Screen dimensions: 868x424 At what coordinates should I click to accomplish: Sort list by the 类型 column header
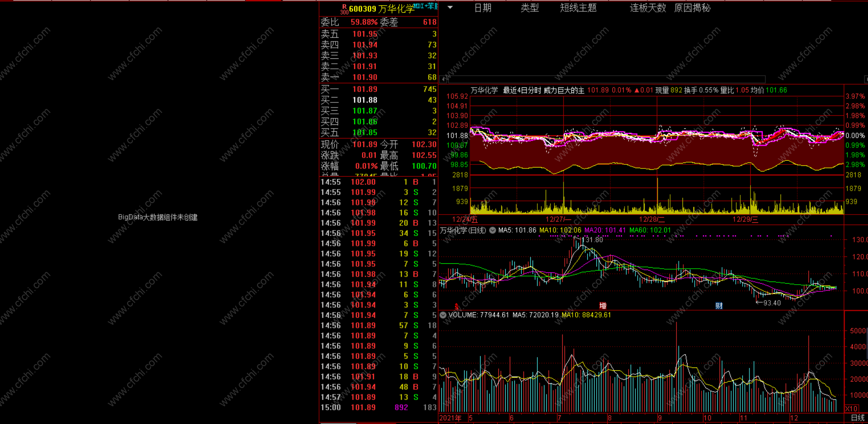(x=530, y=8)
